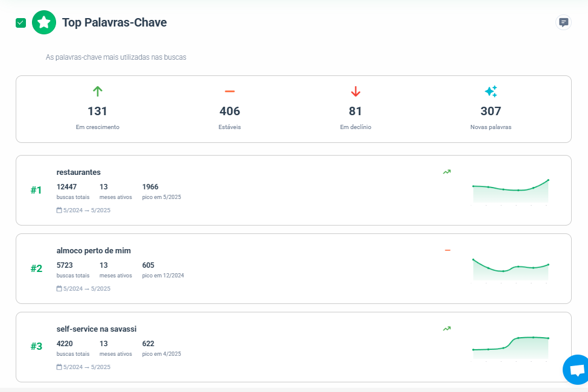
Task: Open the almoco perto de mim keyword
Action: (x=93, y=251)
